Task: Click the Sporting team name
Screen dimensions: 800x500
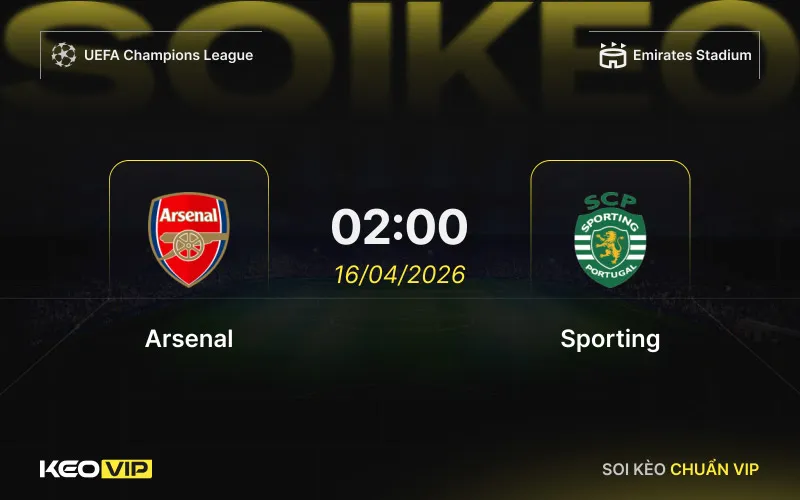Action: tap(610, 340)
